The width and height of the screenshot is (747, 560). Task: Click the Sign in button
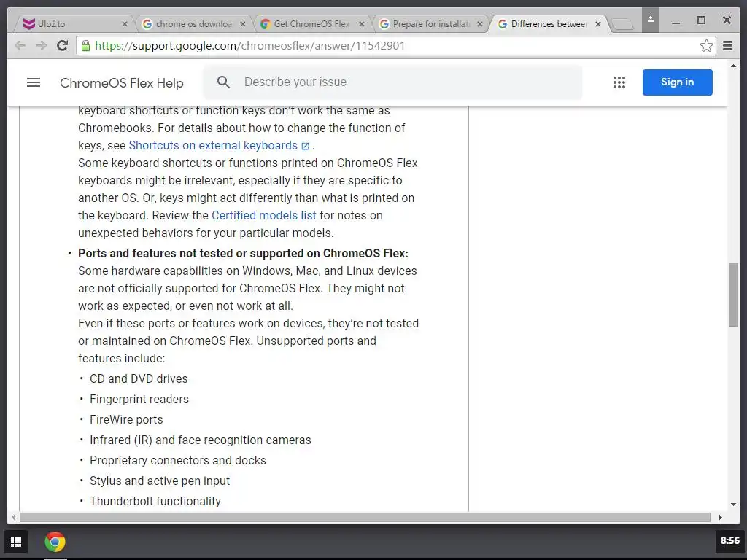[677, 82]
